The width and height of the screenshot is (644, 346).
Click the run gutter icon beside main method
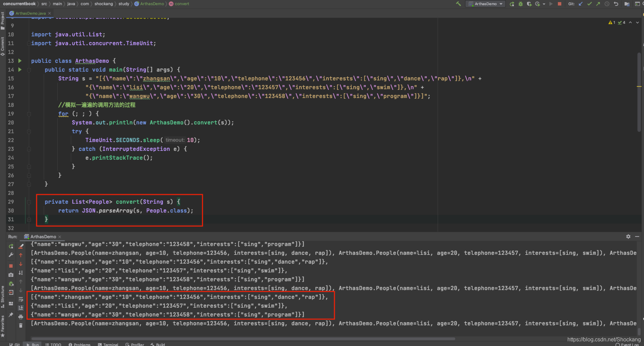20,69
